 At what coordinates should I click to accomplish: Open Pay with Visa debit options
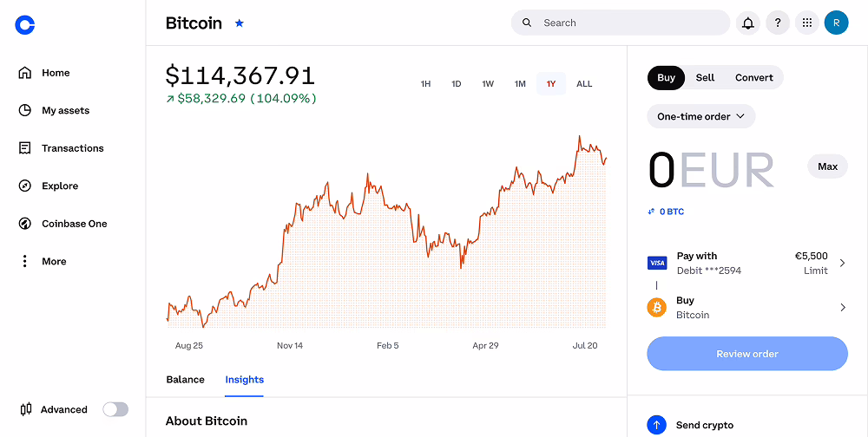[x=746, y=263]
